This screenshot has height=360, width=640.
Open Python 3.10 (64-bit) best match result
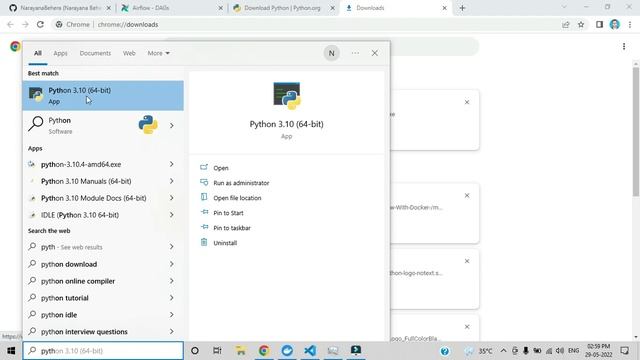[x=103, y=96]
